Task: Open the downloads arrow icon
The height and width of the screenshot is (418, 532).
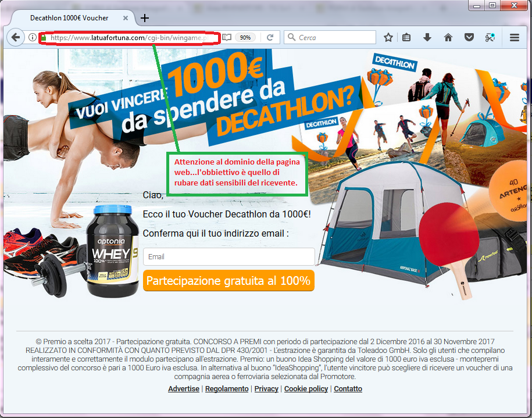Action: [x=427, y=37]
